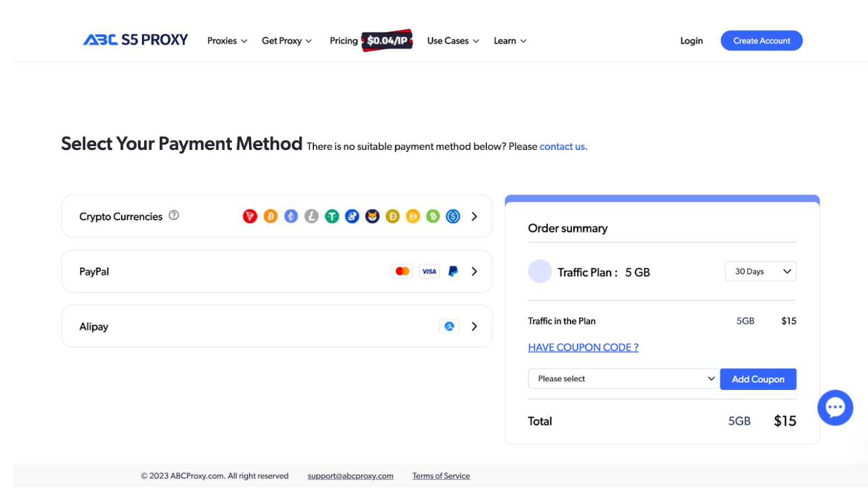Expand the Alipay payment option arrow
The image size is (868, 499).
pos(474,327)
